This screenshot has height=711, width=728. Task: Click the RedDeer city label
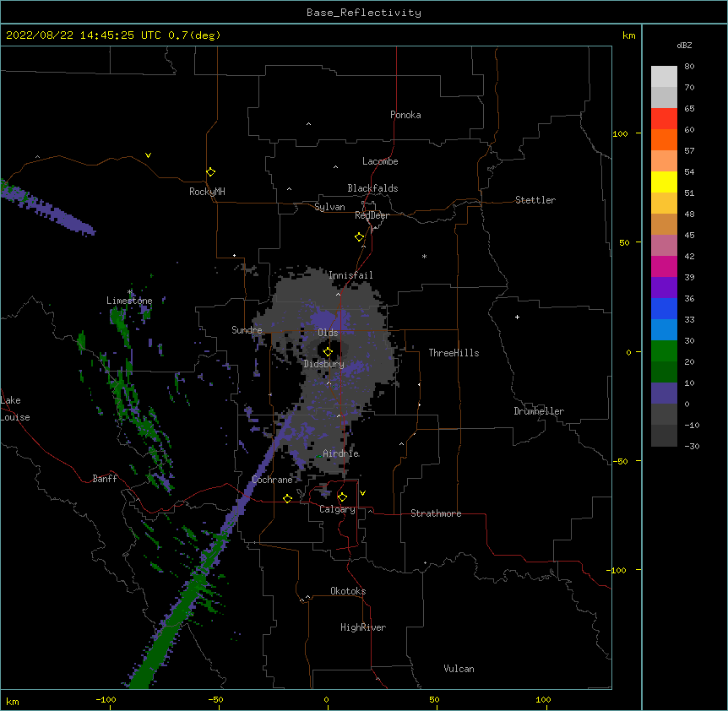(x=372, y=215)
